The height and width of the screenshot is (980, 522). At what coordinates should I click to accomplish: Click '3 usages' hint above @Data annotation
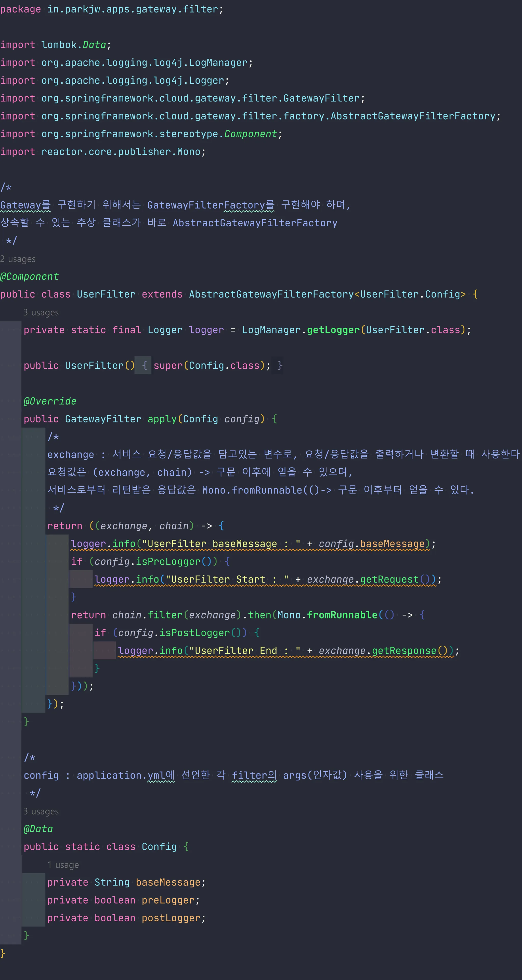pos(41,811)
